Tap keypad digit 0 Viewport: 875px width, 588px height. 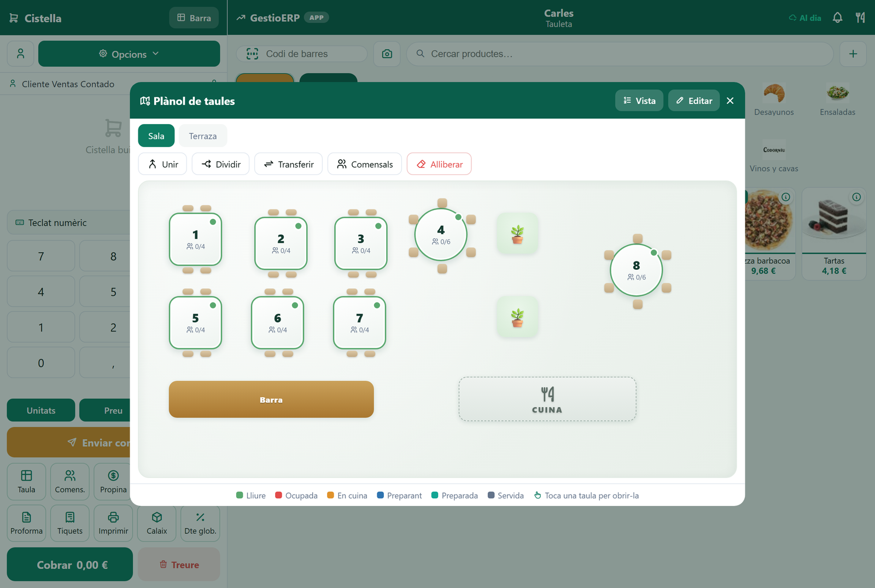(41, 363)
